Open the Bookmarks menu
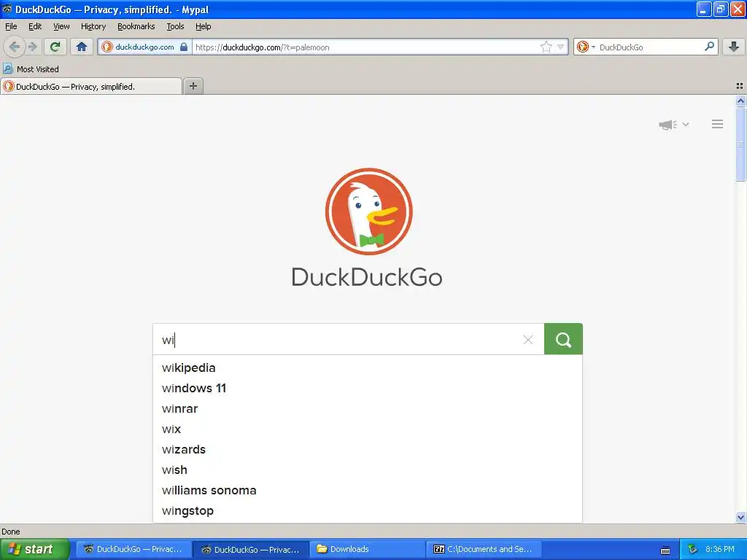The width and height of the screenshot is (747, 560). pyautogui.click(x=136, y=26)
